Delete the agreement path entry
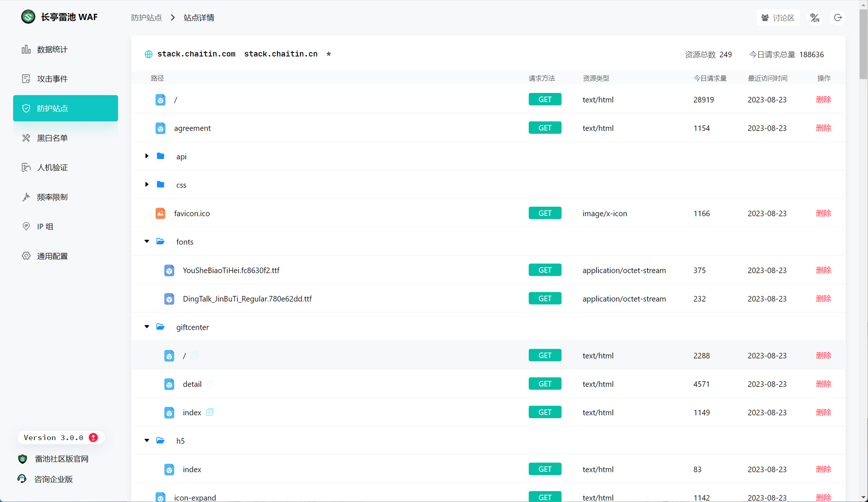Image resolution: width=868 pixels, height=502 pixels. coord(823,128)
